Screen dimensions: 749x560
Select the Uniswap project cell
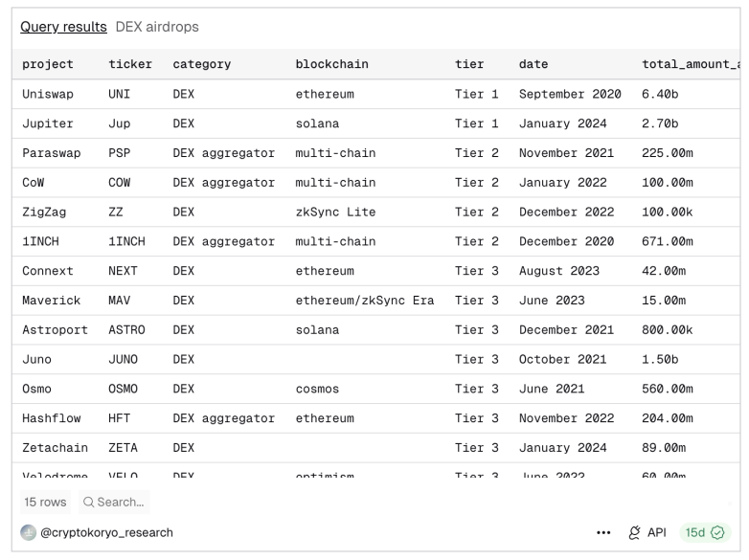coord(48,94)
